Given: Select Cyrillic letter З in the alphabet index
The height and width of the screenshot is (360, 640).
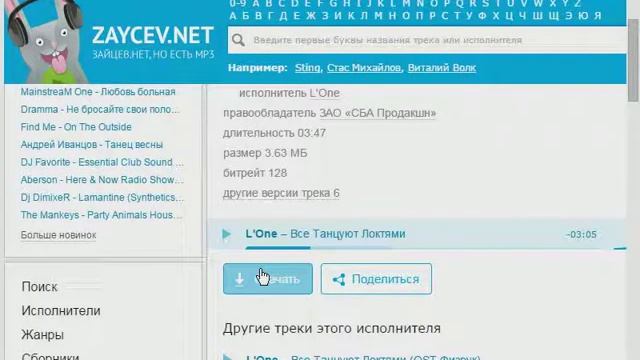Looking at the screenshot, I should 325,16.
